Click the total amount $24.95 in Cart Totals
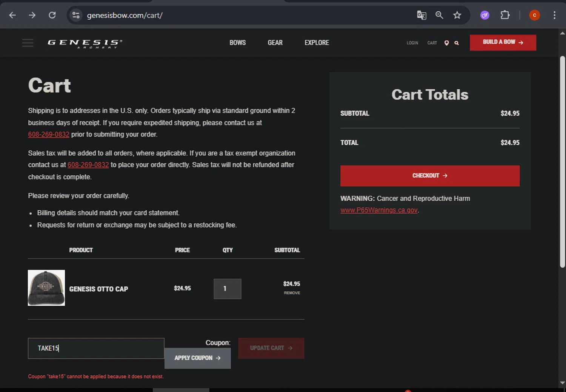 coord(510,142)
